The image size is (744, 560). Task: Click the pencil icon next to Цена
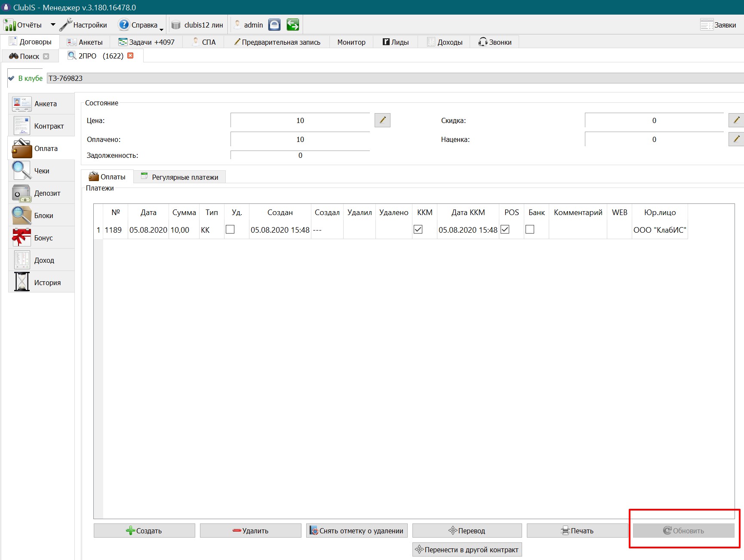(x=382, y=120)
